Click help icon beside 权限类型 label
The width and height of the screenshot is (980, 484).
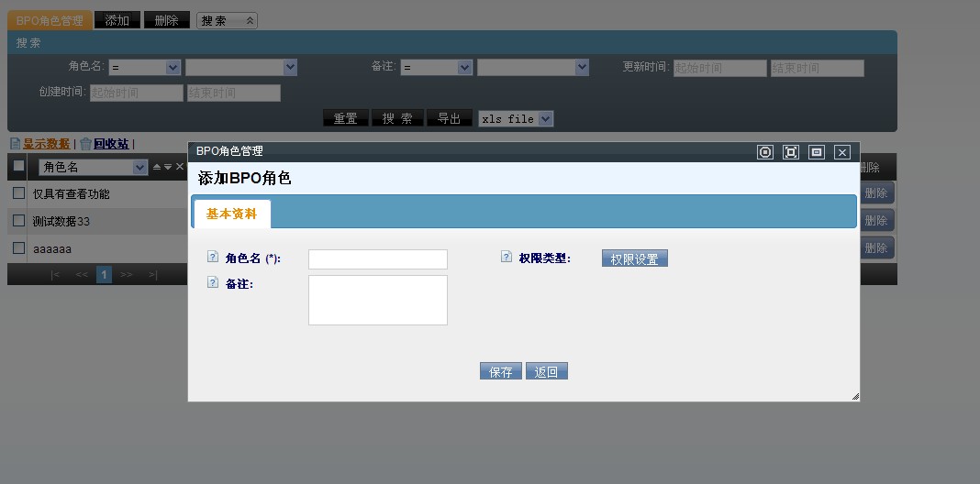pyautogui.click(x=507, y=258)
